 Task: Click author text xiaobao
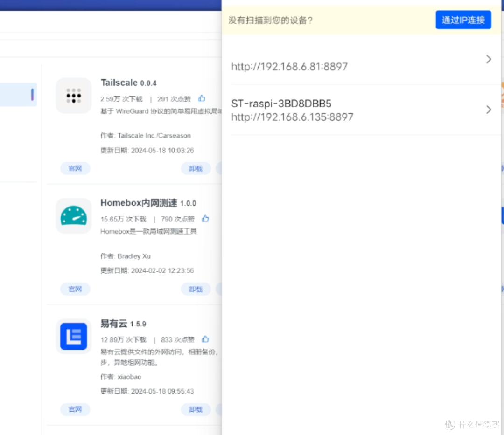[x=129, y=377]
